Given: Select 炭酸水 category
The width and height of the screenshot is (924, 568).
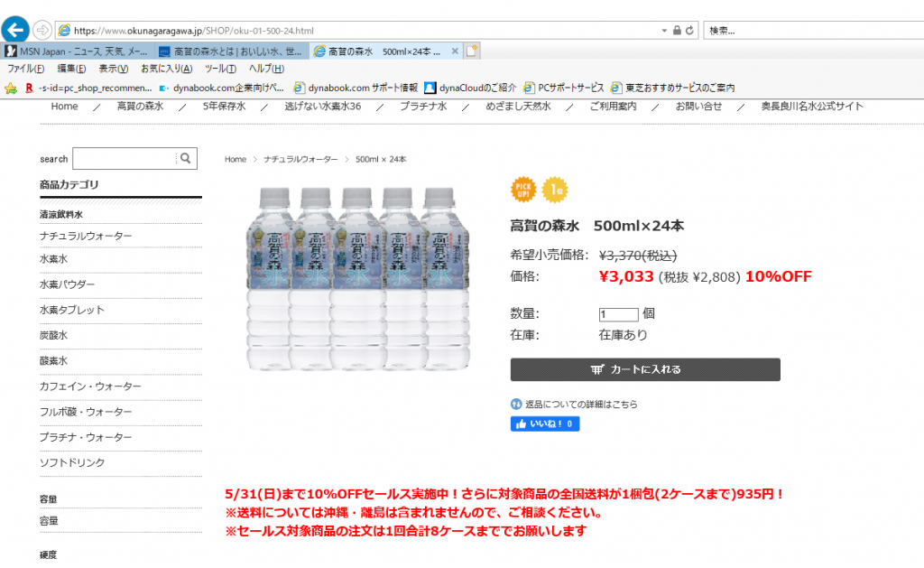Looking at the screenshot, I should pos(53,335).
